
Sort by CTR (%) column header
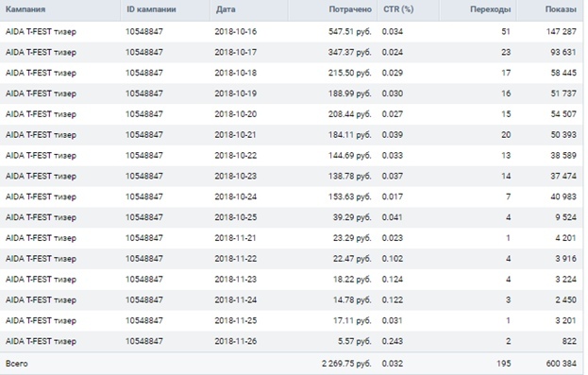click(398, 9)
